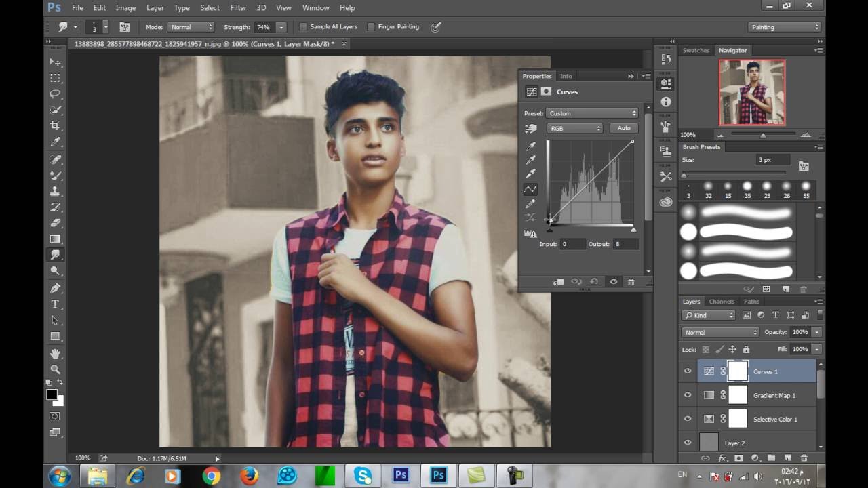The height and width of the screenshot is (488, 868).
Task: Open the Filter menu
Action: coord(238,7)
